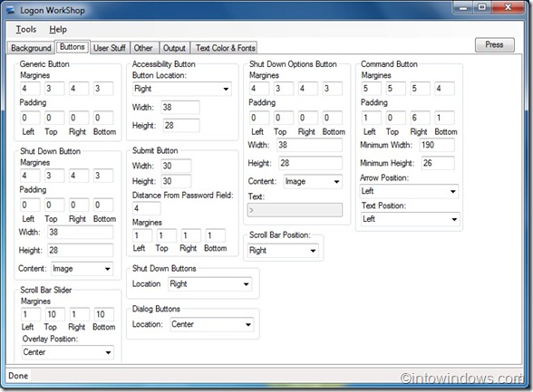Open Shut Down Button Content dropdown

click(x=82, y=269)
